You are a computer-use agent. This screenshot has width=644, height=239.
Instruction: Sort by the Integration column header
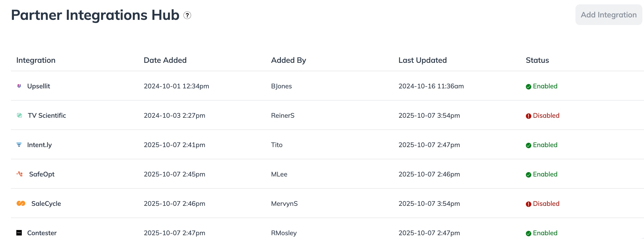click(x=36, y=60)
